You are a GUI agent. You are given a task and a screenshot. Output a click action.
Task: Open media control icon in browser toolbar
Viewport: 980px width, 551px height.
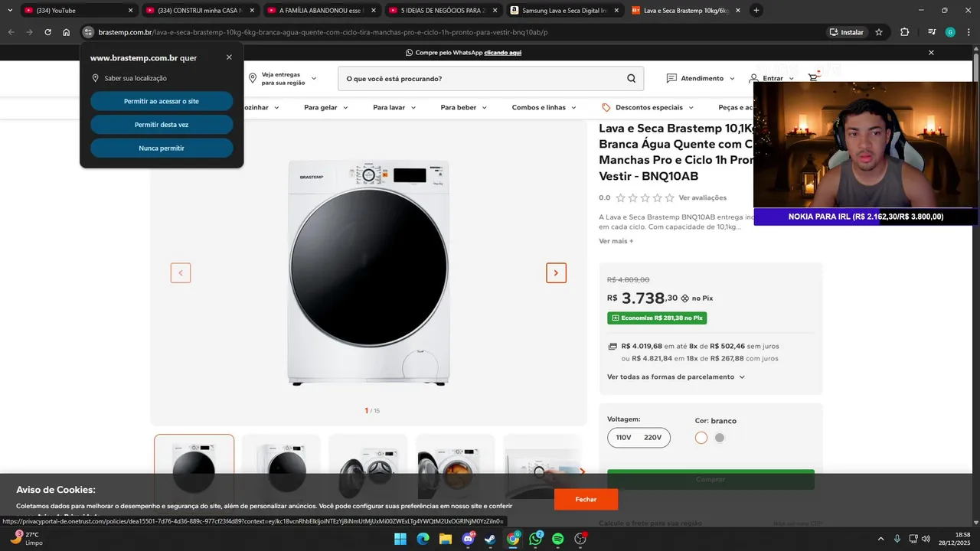click(932, 32)
